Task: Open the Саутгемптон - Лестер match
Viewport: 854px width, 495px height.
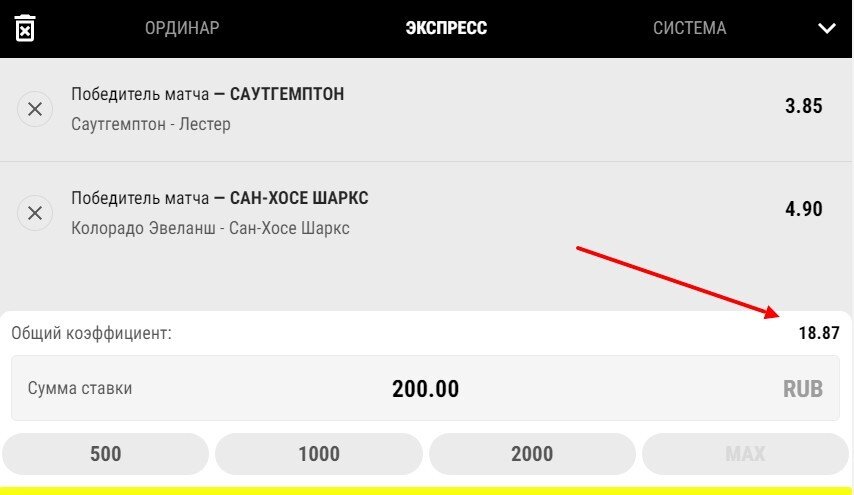Action: [151, 124]
